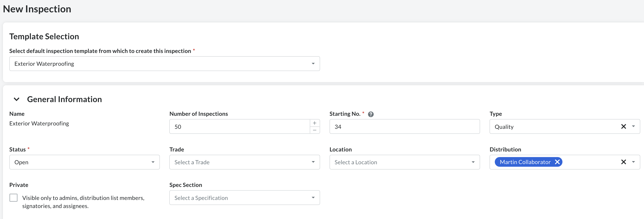The image size is (644, 219).
Task: Click the Number of Inspections field showing 50
Action: tap(238, 127)
